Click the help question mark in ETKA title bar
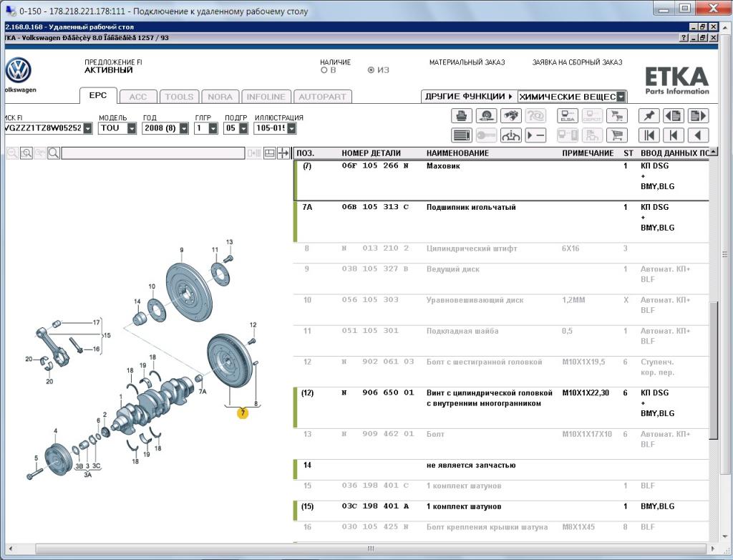 [x=684, y=38]
